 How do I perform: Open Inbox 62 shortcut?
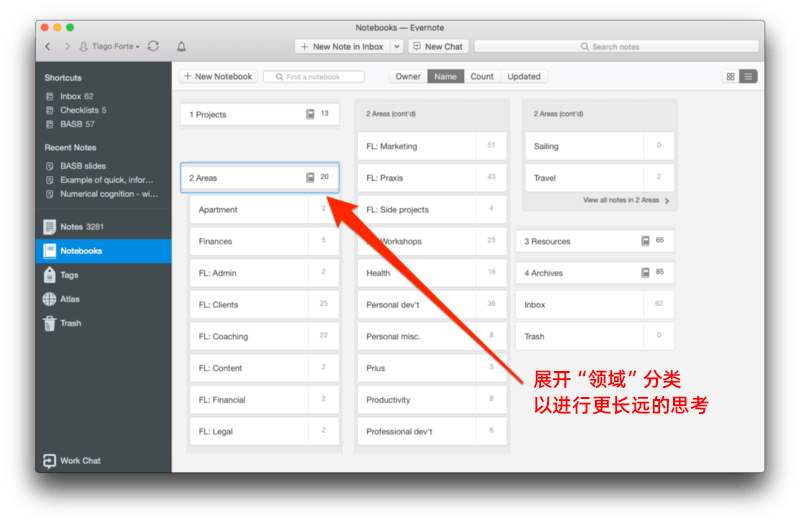click(77, 96)
